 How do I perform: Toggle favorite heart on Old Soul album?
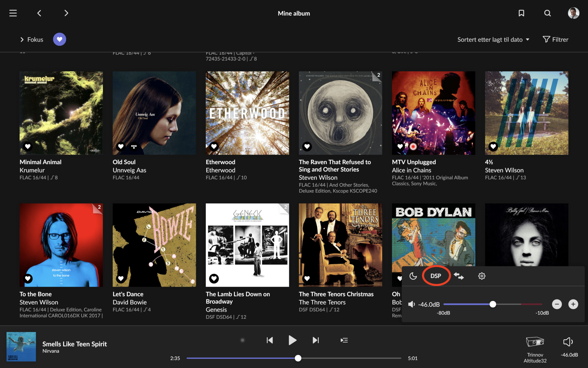(121, 147)
